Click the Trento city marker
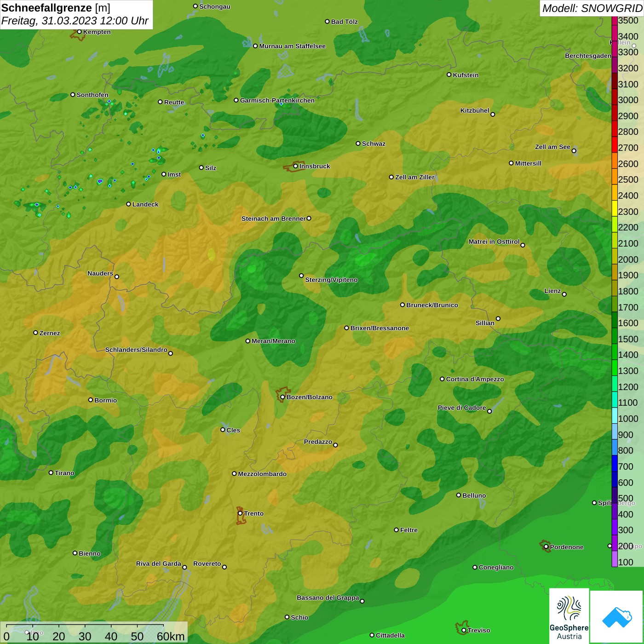 pos(240,513)
